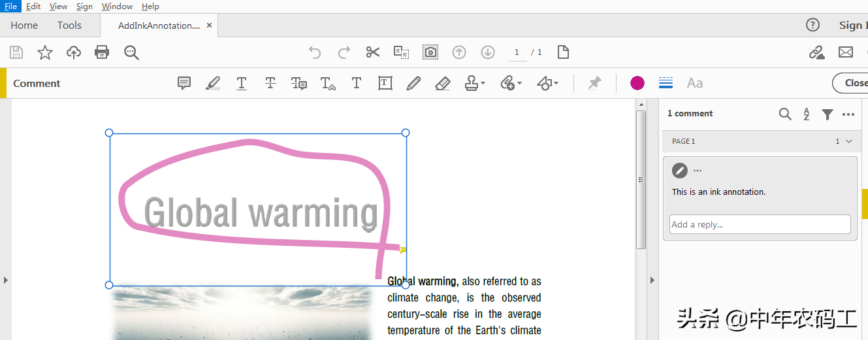
Task: Click the Add a reply field
Action: tap(760, 224)
